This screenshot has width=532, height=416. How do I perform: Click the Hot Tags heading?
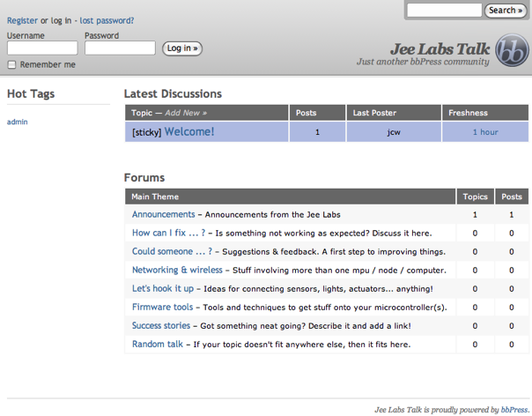pyautogui.click(x=31, y=94)
